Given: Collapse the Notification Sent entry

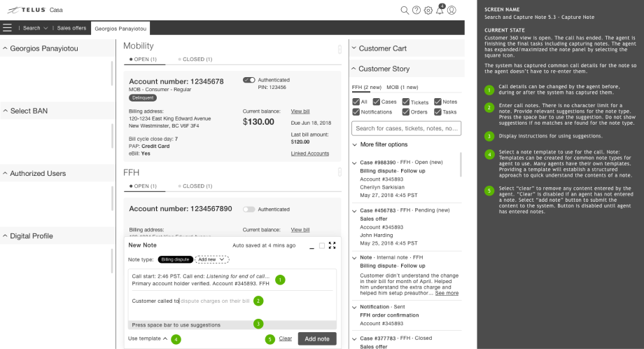Looking at the screenshot, I should (354, 307).
